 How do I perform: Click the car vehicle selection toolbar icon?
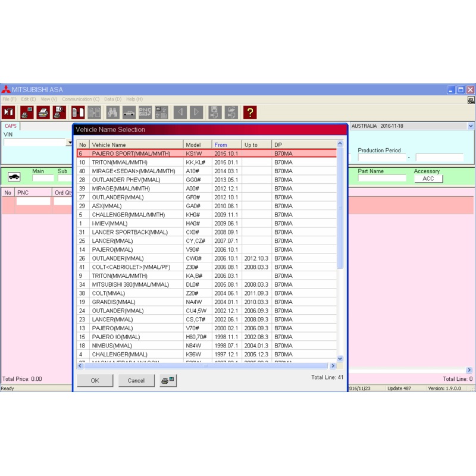click(129, 112)
